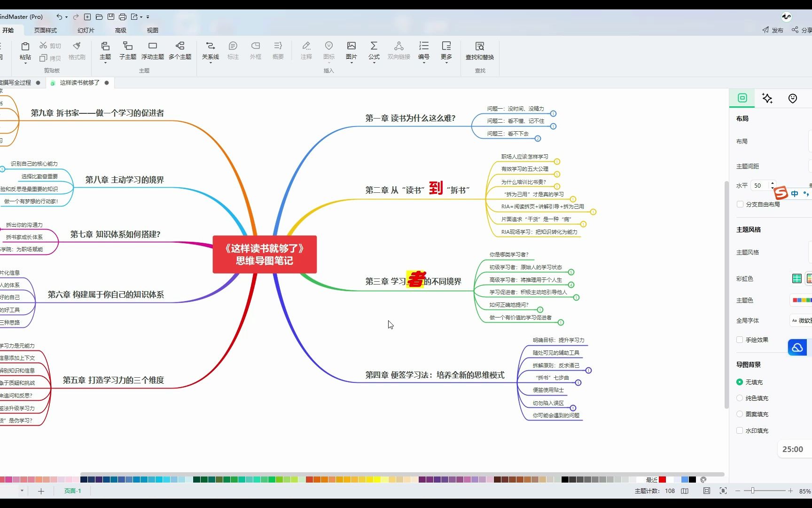The image size is (812, 508).
Task: Add a new page with plus button
Action: click(x=41, y=491)
